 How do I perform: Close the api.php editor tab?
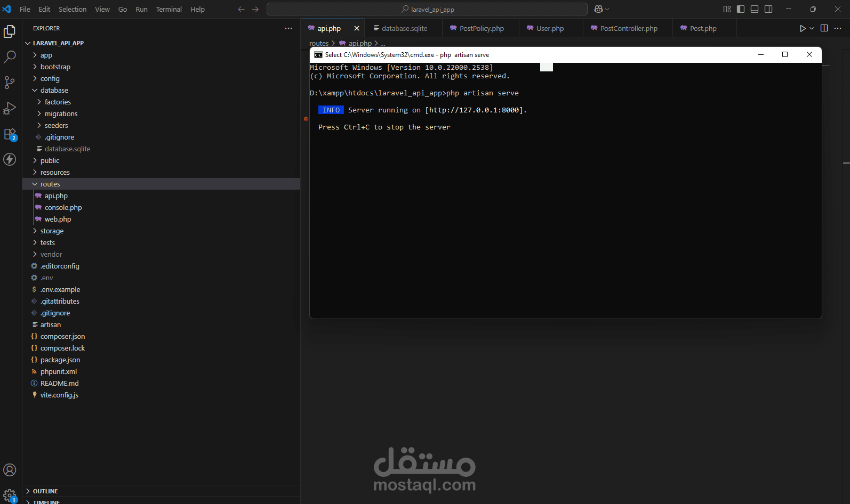357,28
